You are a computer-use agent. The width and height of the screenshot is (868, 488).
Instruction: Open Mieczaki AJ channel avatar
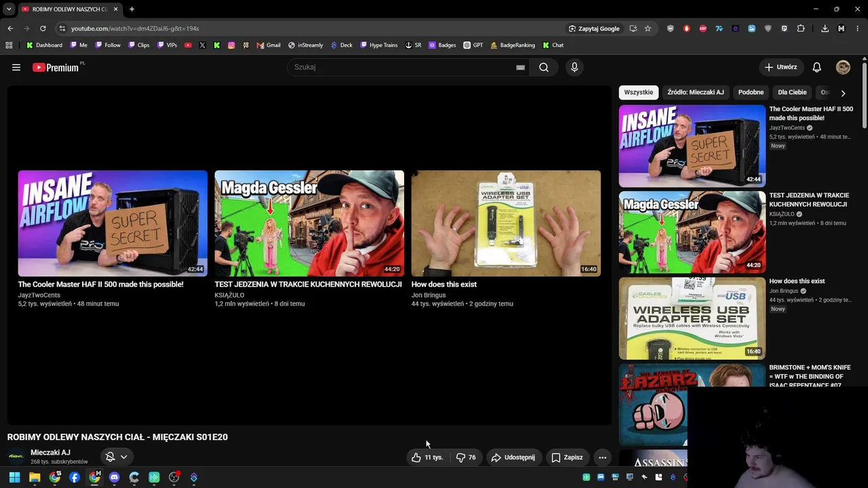click(16, 456)
